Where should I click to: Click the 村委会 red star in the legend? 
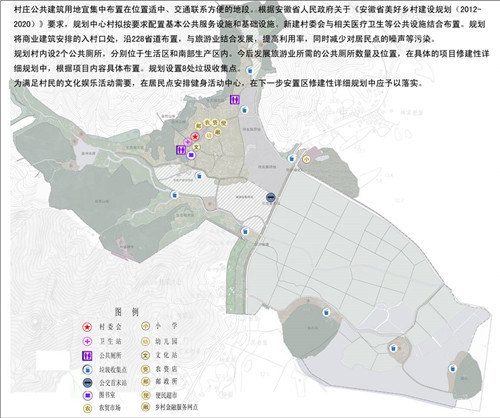click(87, 327)
